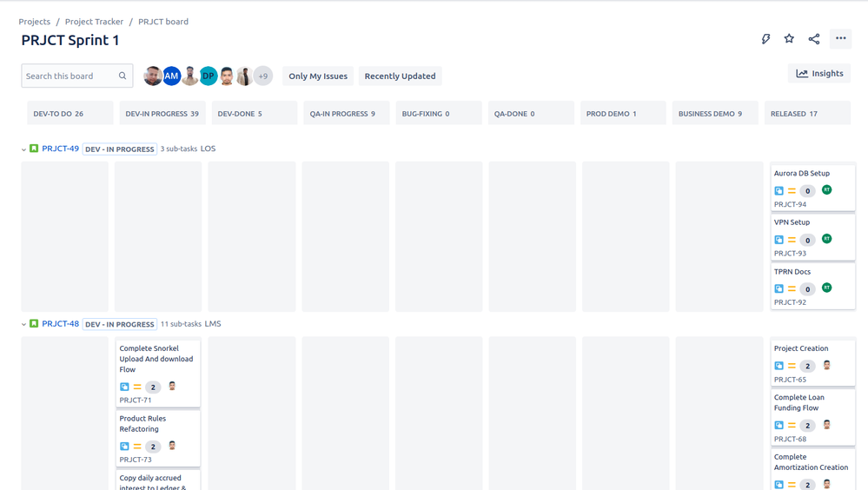
Task: Click the DEV-IN PROGRESS column header
Action: click(162, 113)
